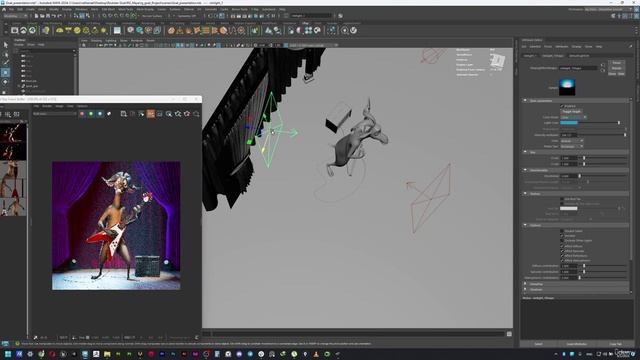Image resolution: width=640 pixels, height=360 pixels.
Task: Toggle the Enabled checkbox for the light
Action: (x=562, y=106)
